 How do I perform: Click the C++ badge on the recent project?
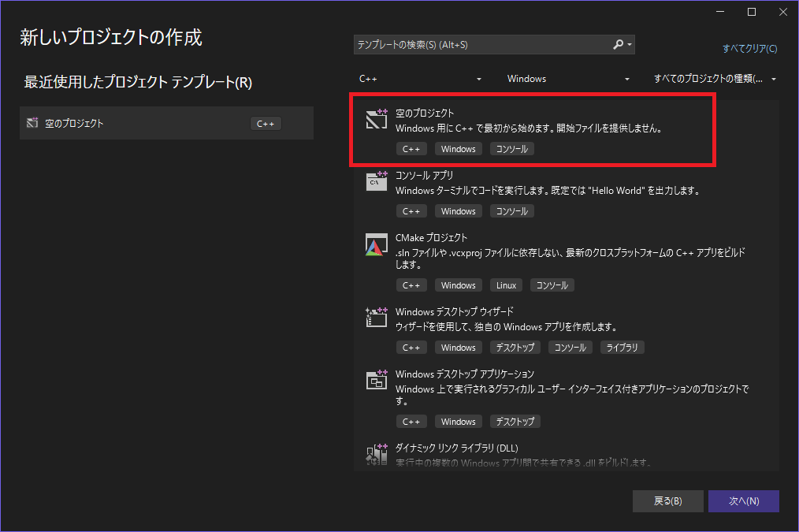266,123
